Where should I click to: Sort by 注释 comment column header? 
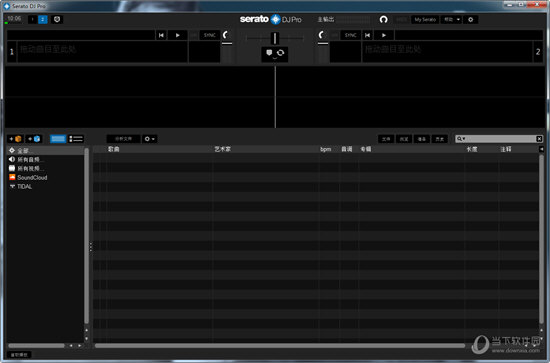506,149
